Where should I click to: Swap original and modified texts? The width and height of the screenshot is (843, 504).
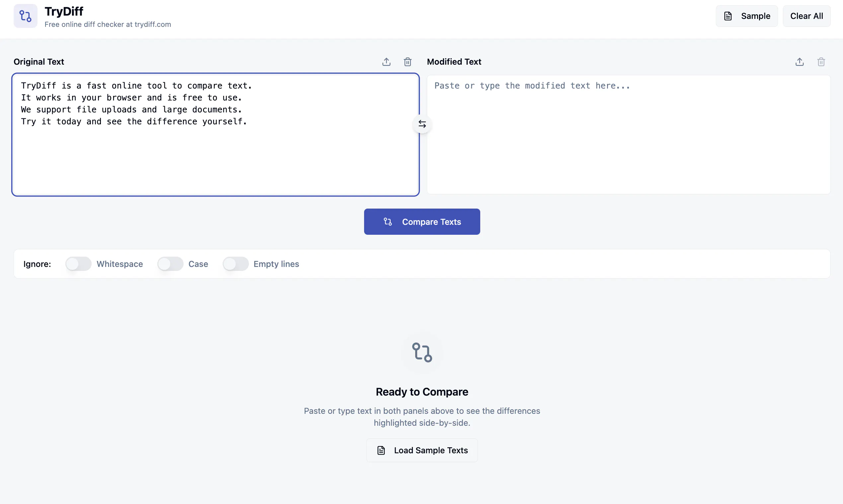click(422, 124)
